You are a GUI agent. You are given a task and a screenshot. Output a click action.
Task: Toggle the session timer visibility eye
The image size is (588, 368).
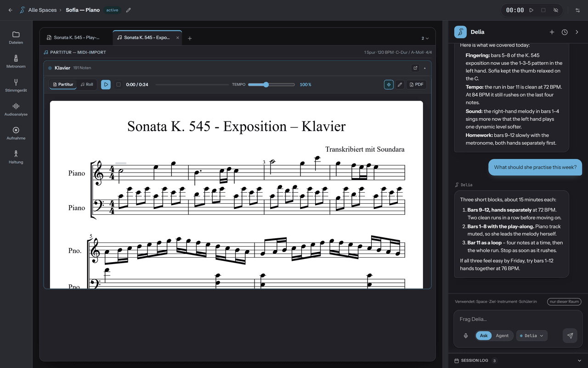point(556,10)
